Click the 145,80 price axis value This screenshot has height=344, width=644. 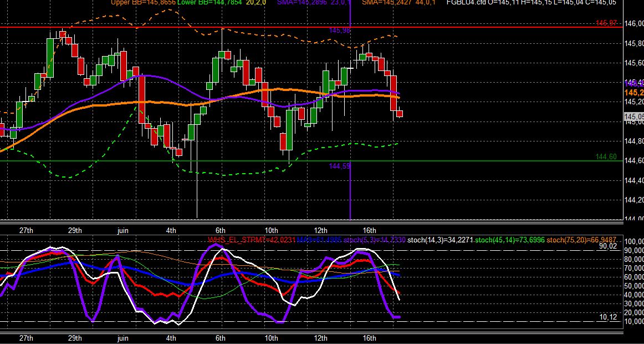click(x=633, y=44)
